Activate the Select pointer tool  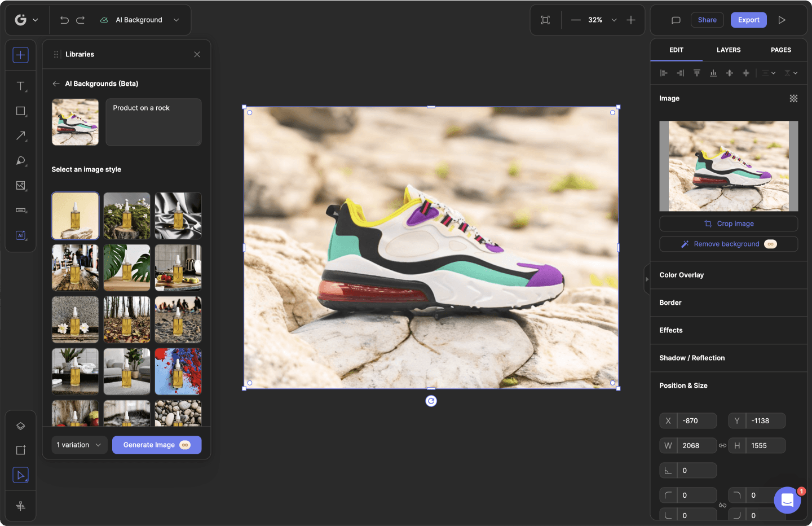(21, 475)
